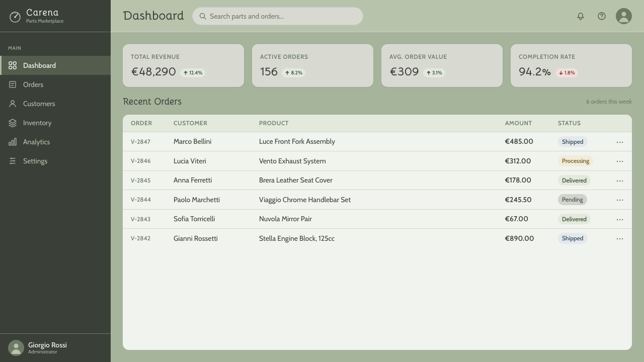644x362 pixels.
Task: Click the 1.8% completion rate decrease badge
Action: tap(567, 73)
